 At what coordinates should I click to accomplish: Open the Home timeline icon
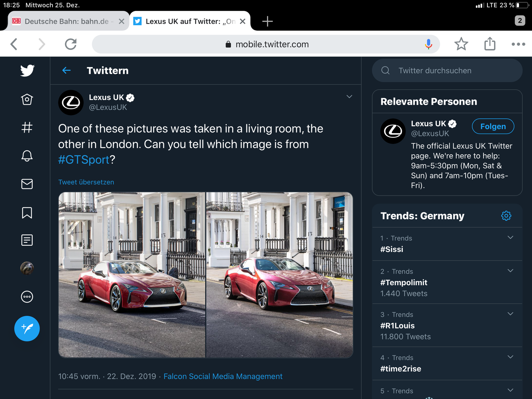[27, 99]
